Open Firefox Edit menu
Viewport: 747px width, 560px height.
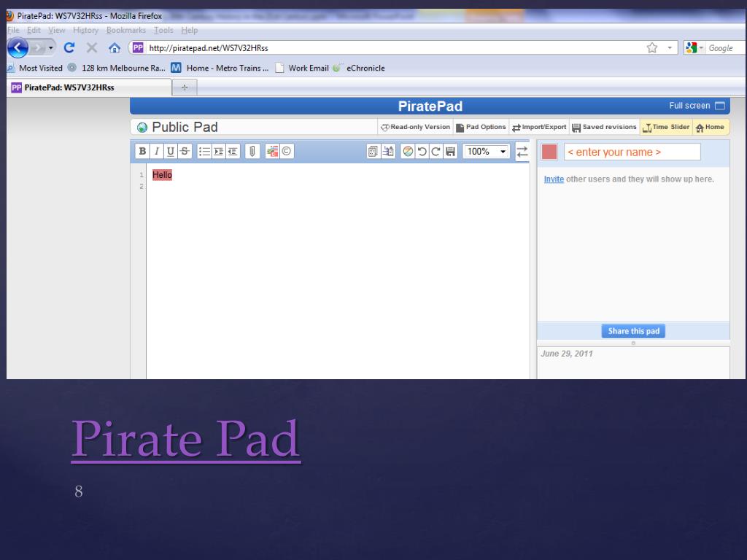coord(34,30)
